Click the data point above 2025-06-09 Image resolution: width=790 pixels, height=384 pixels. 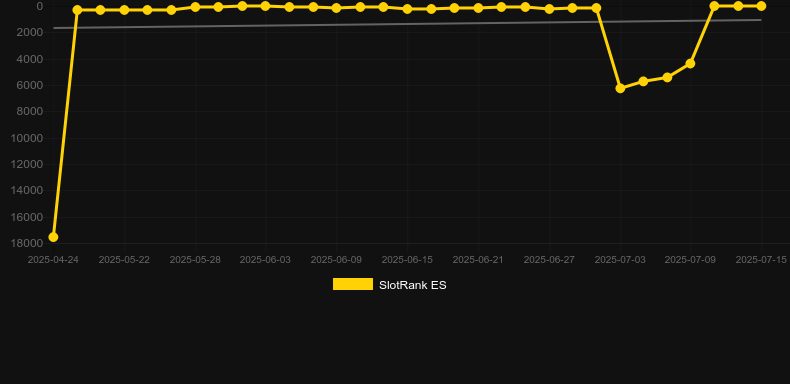(x=337, y=8)
